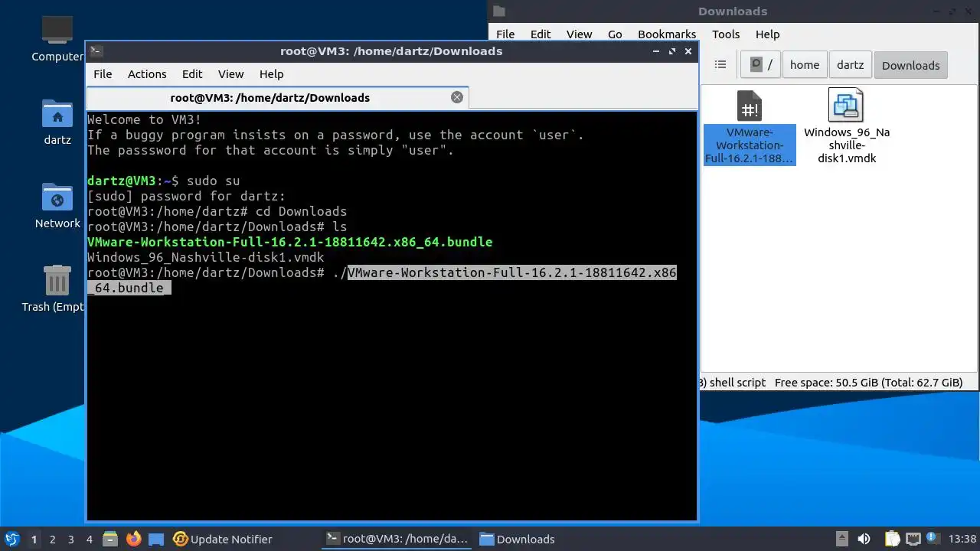Screen dimensions: 980x551
Task: Launch the file manager from the panel
Action: [x=109, y=539]
